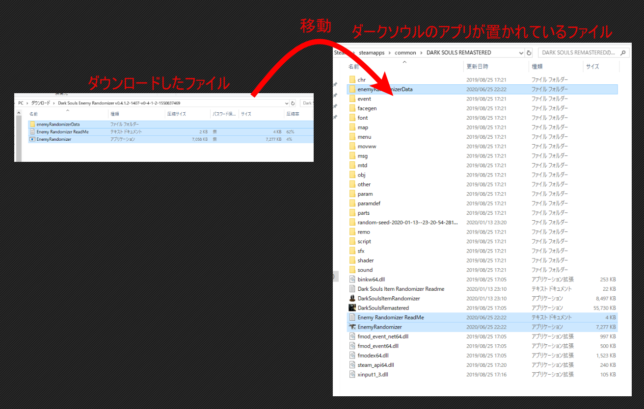Click the DarkSoulsItemRandomizer application icon
Image resolution: width=644 pixels, height=409 pixels.
point(352,298)
